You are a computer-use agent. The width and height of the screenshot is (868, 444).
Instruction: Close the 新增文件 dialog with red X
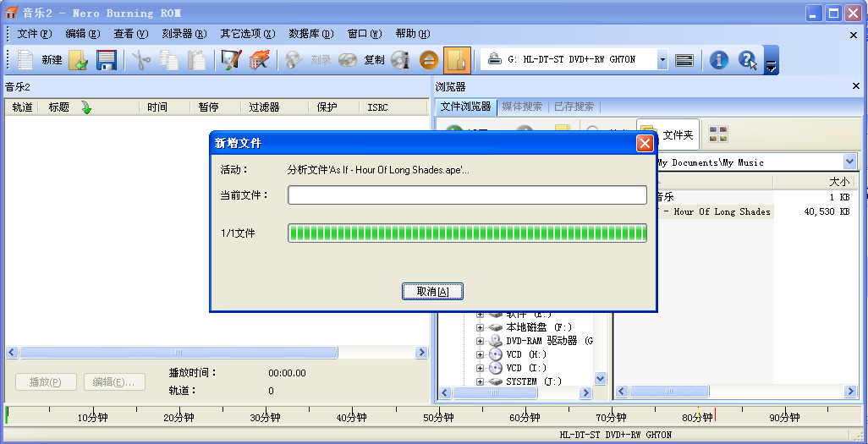pos(645,144)
